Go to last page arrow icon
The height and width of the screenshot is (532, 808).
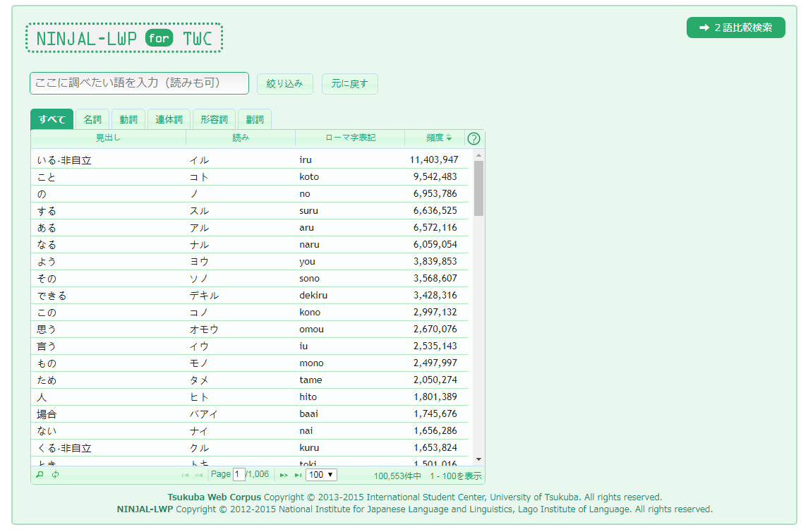298,475
